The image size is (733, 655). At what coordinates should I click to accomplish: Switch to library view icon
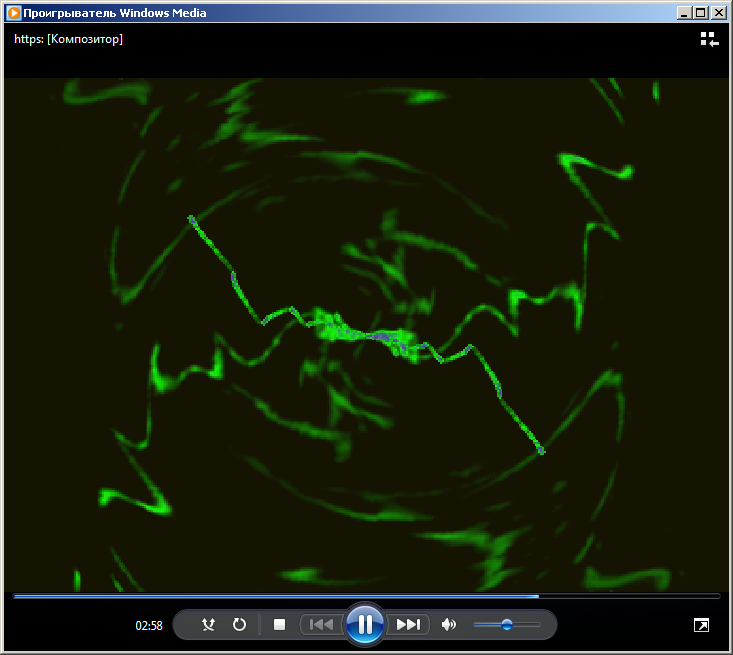tap(709, 39)
